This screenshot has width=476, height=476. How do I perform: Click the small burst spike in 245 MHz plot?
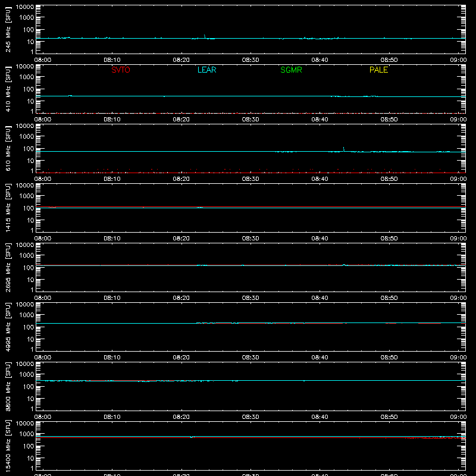tap(205, 36)
